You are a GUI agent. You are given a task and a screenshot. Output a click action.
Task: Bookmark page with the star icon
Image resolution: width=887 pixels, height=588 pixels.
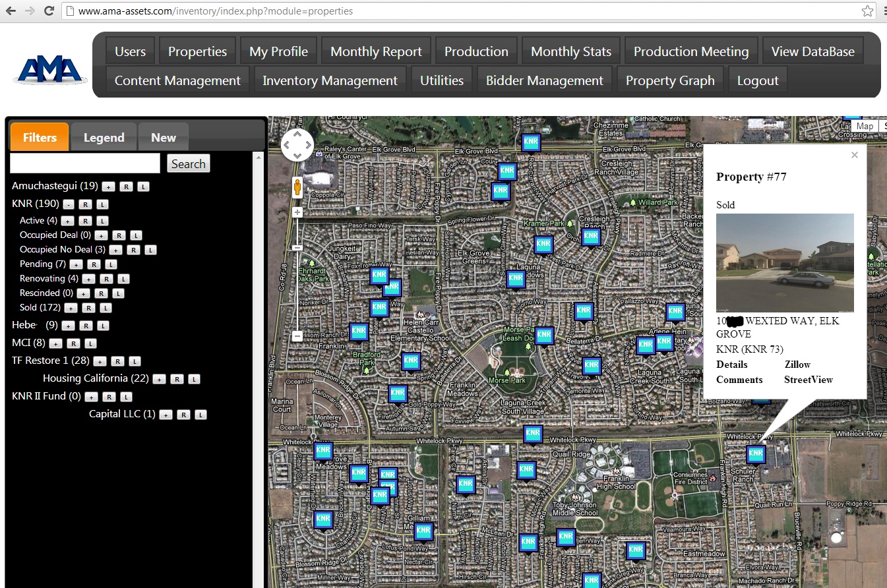(x=867, y=11)
